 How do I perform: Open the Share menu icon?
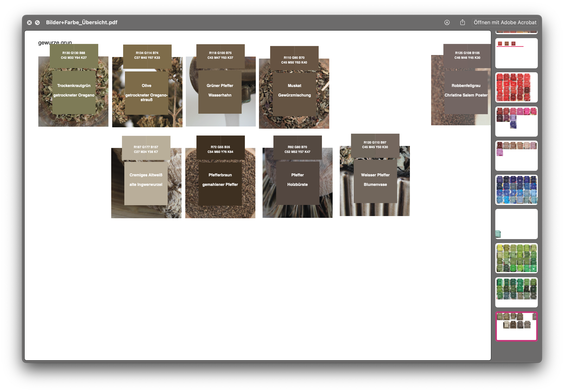[462, 23]
